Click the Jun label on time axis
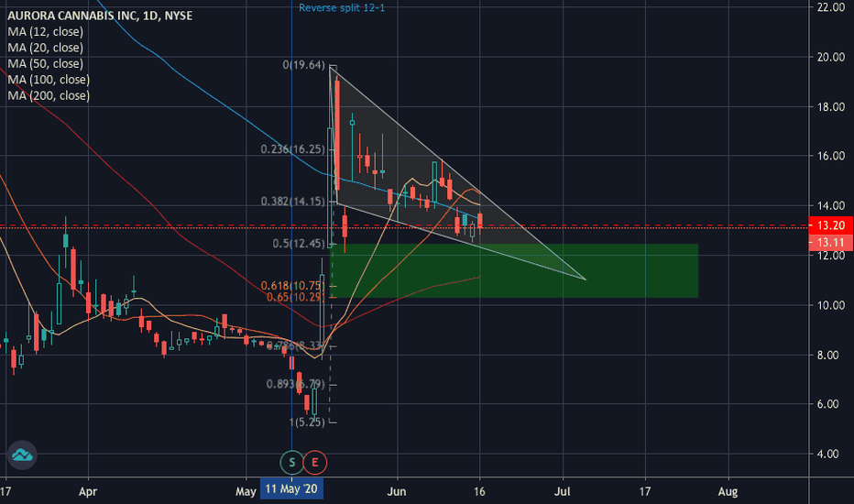 click(397, 491)
